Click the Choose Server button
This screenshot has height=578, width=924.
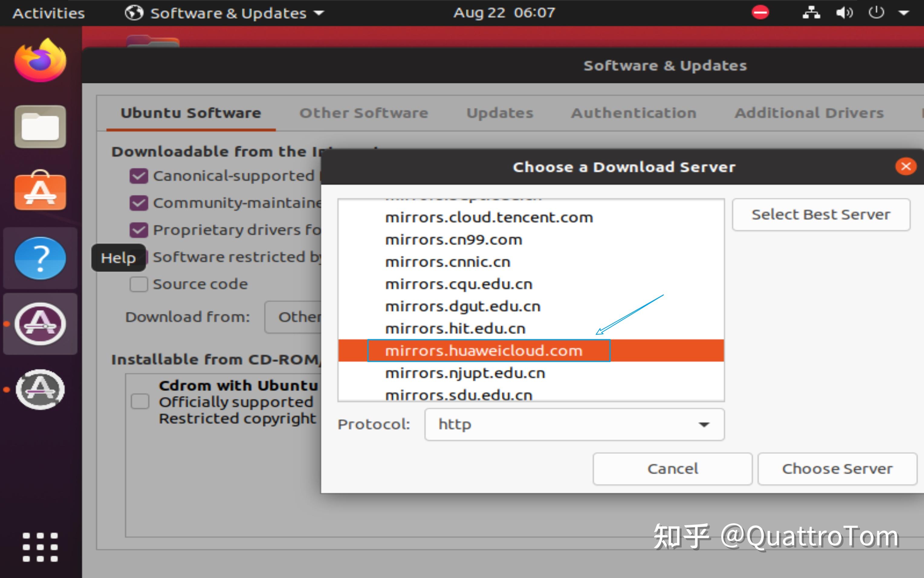tap(837, 469)
